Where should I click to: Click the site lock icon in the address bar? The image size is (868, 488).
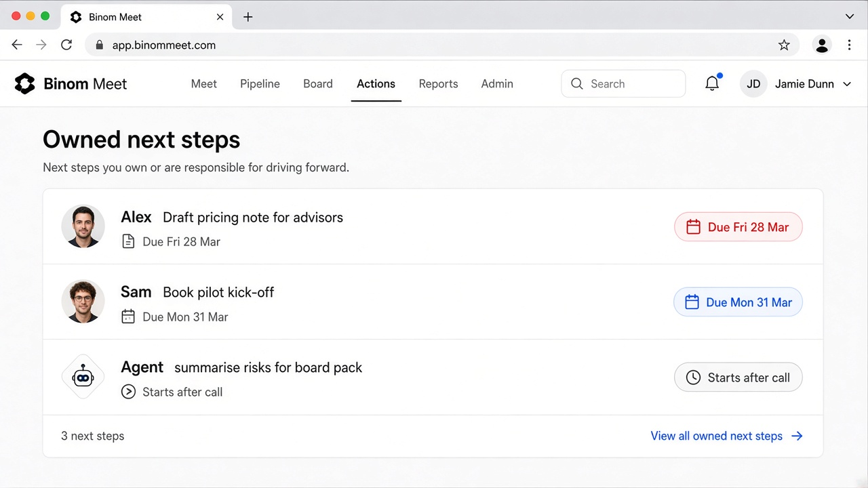coord(100,45)
